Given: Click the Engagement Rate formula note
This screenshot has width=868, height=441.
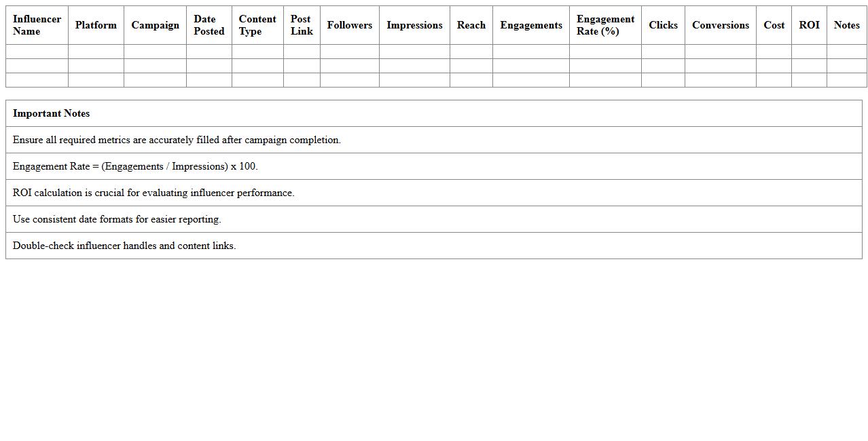Looking at the screenshot, I should tap(135, 166).
